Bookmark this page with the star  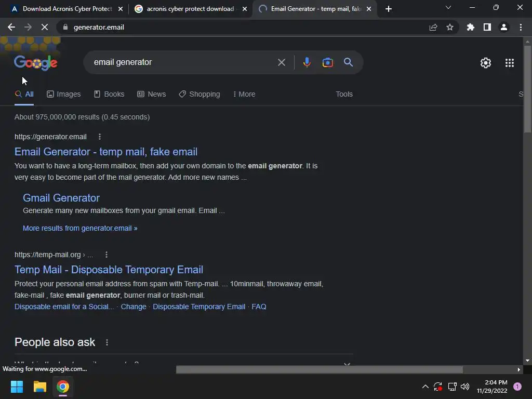pyautogui.click(x=450, y=27)
